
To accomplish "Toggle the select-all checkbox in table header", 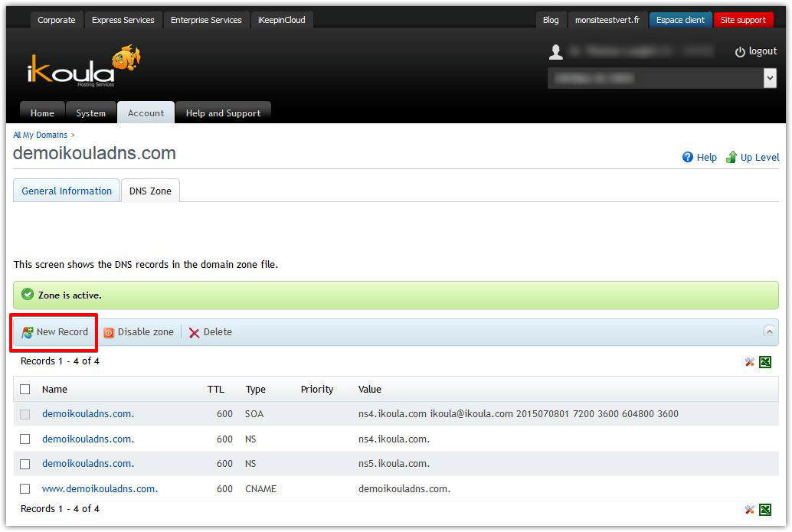I will click(25, 389).
